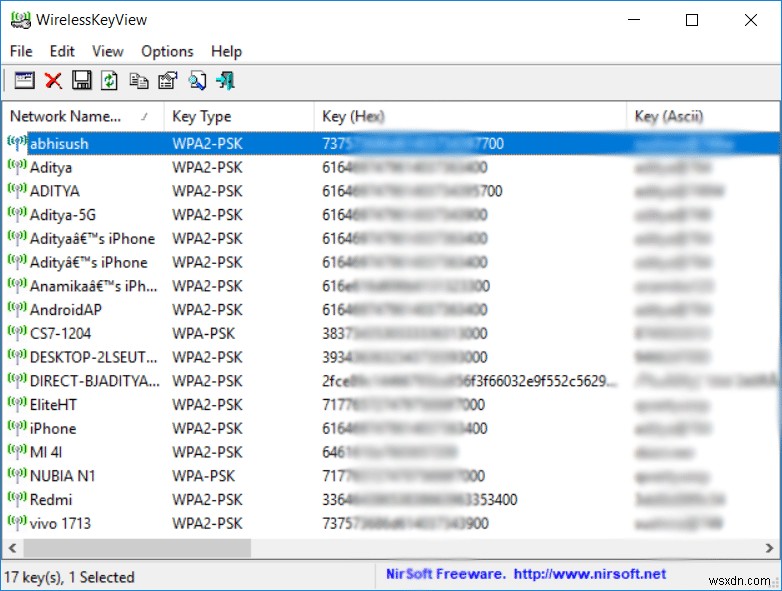Click the wireless icon beside NUBIA N1
The height and width of the screenshot is (591, 782).
click(x=16, y=475)
